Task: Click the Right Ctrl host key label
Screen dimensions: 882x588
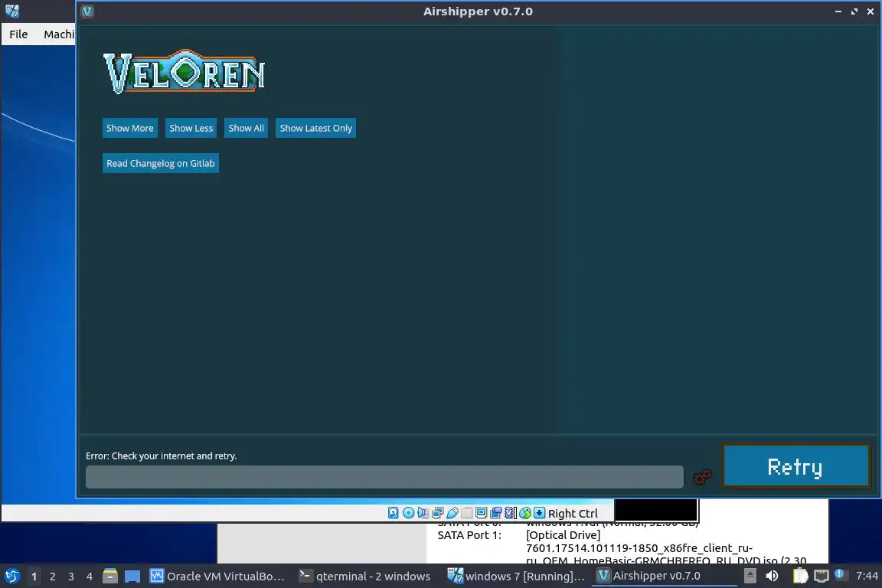Action: [573, 513]
